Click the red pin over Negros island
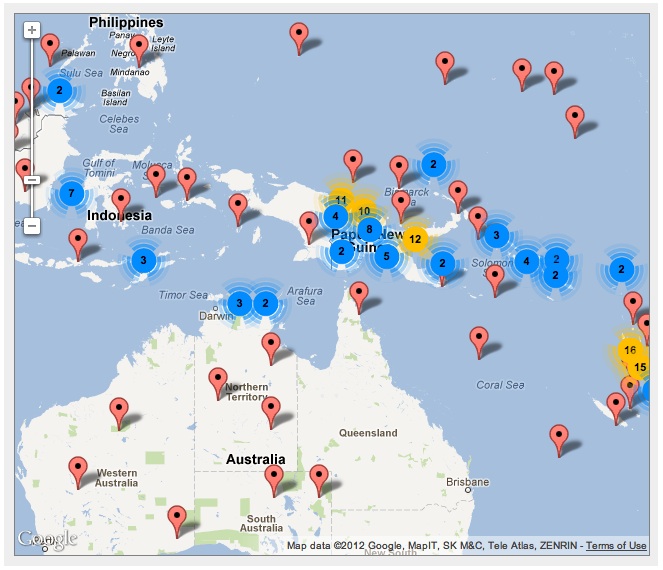The height and width of the screenshot is (570, 663). pos(139,51)
